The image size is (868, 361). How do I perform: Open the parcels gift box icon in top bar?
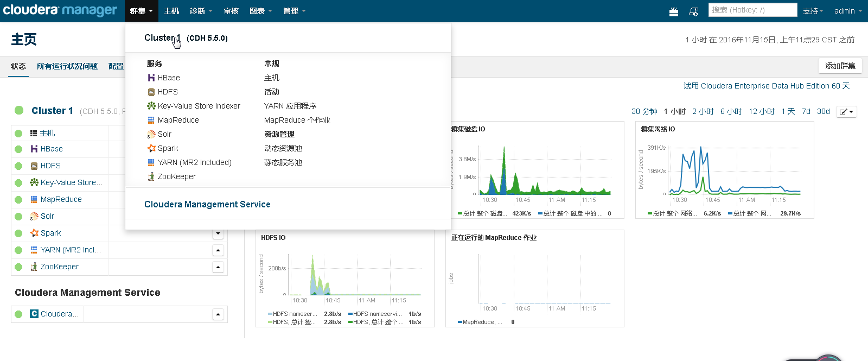(x=674, y=11)
